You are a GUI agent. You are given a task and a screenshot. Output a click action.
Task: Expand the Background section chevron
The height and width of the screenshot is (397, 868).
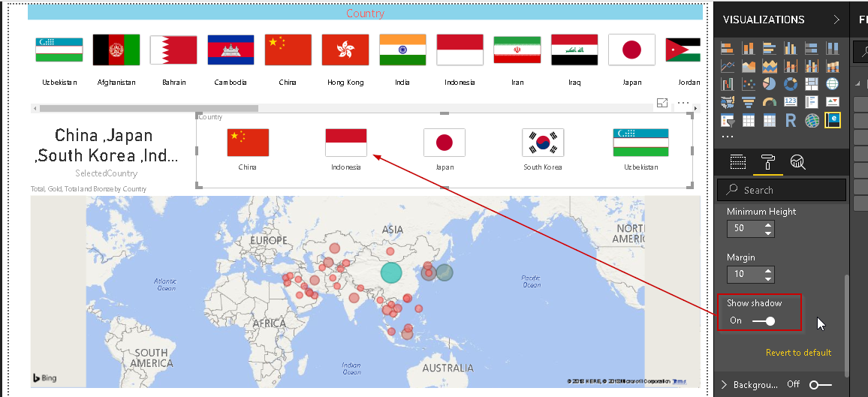pos(724,385)
